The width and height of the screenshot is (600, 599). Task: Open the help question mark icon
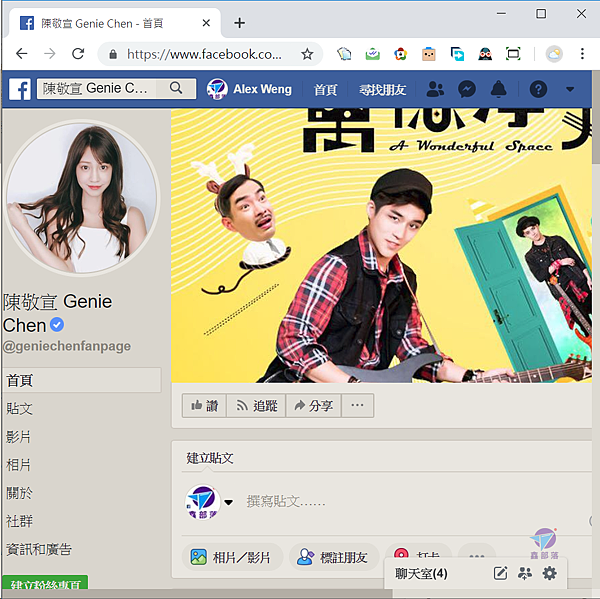(x=538, y=89)
